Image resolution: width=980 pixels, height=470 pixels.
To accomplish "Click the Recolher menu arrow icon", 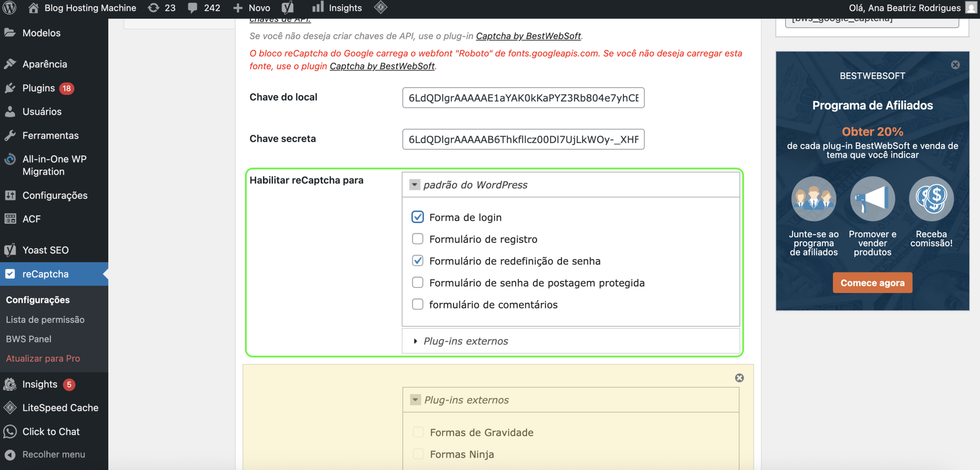I will coord(10,455).
